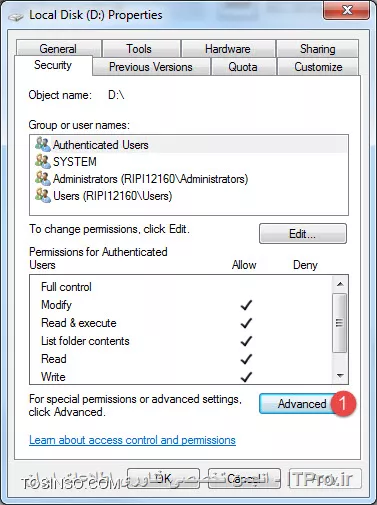Click the Read & execute permission row
The image size is (377, 505).
tap(181, 323)
